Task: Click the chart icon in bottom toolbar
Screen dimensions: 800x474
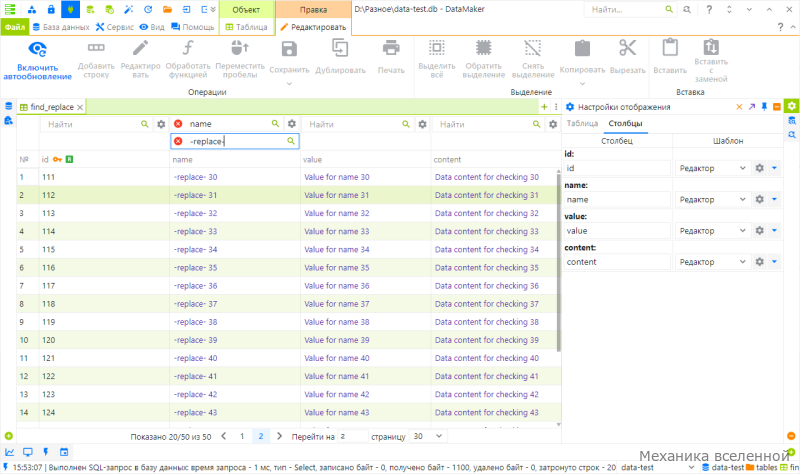Action: pos(10,452)
